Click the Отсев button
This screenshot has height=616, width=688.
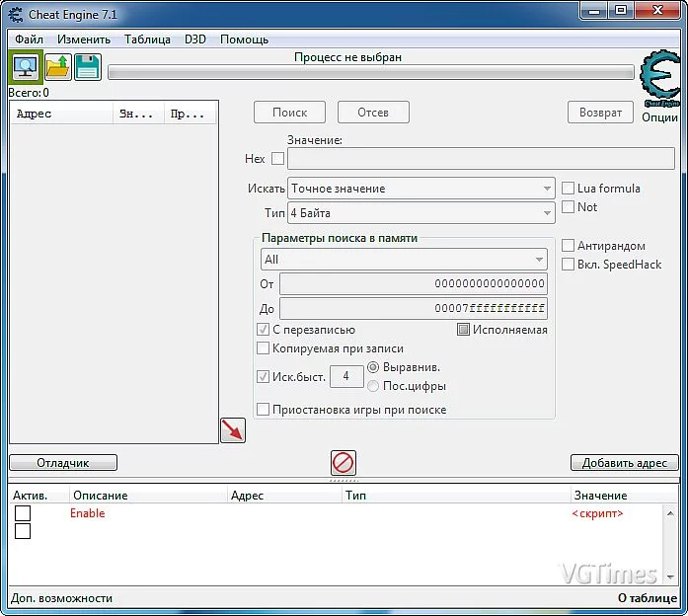373,113
